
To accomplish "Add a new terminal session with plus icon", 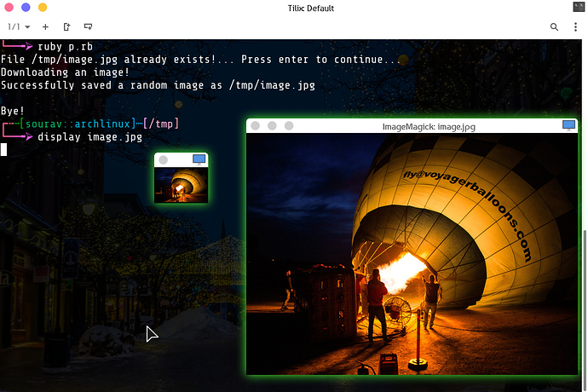I will pos(45,27).
